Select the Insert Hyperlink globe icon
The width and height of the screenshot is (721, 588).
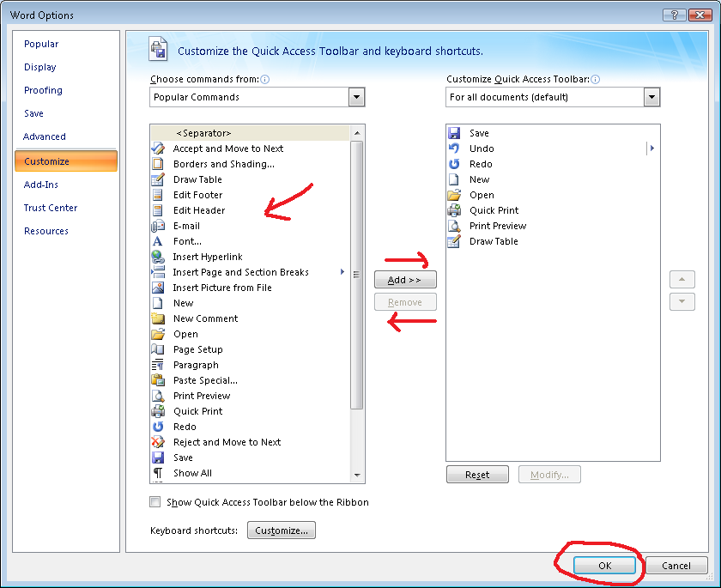(x=158, y=257)
